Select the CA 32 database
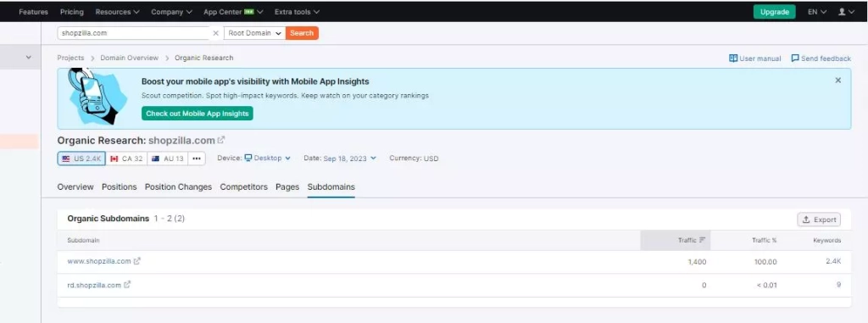Viewport: 868px width, 323px height. [127, 159]
